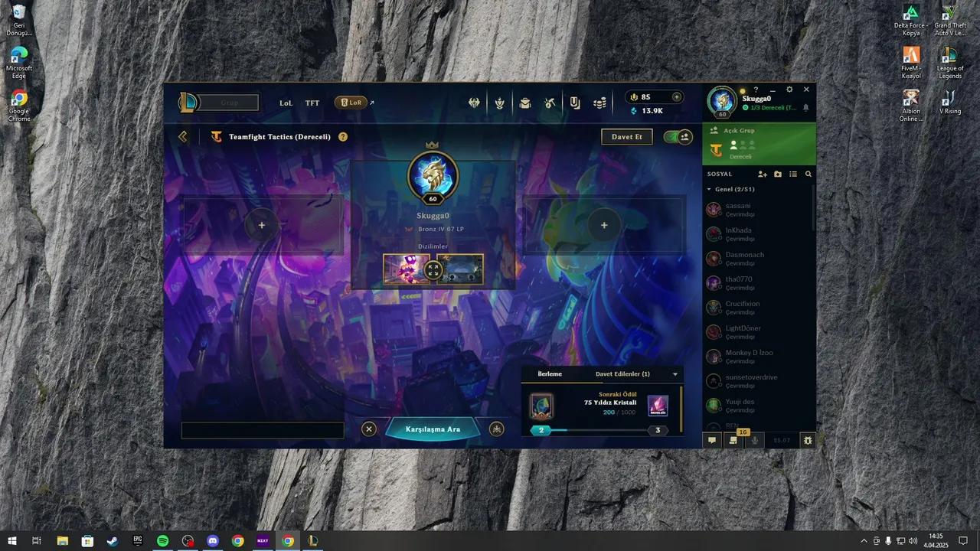Click the rewards panel scrollbar
The height and width of the screenshot is (551, 980).
pyautogui.click(x=681, y=409)
